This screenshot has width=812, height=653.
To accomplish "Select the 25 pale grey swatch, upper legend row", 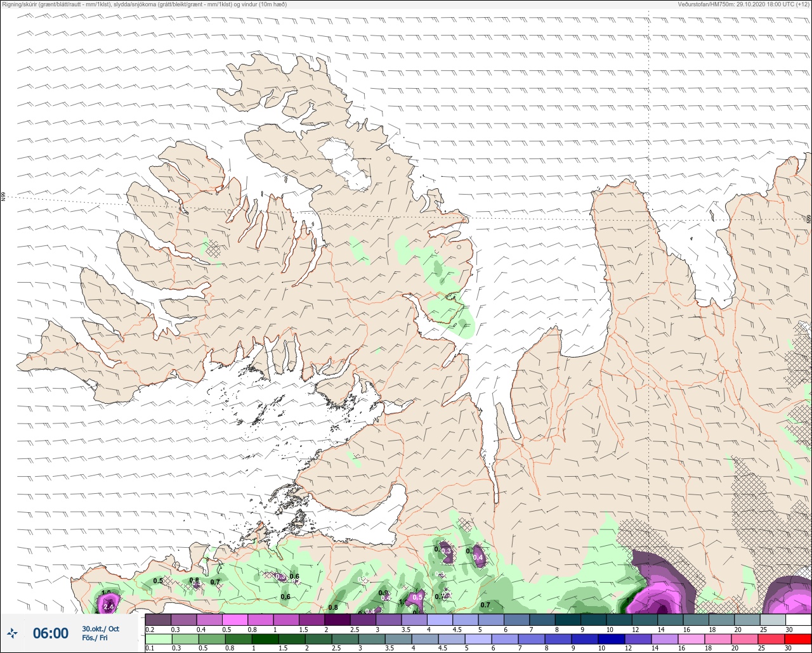I will pos(773,619).
